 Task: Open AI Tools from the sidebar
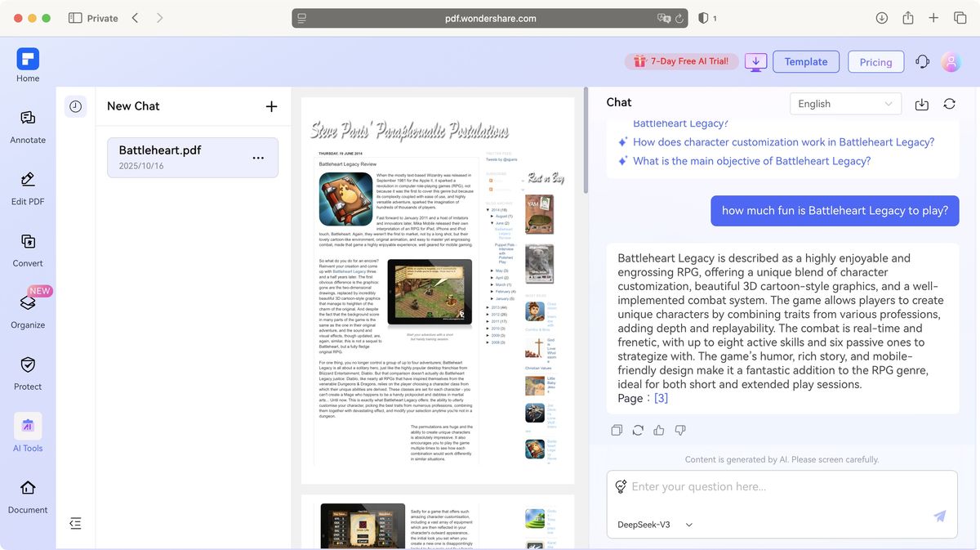(x=27, y=433)
